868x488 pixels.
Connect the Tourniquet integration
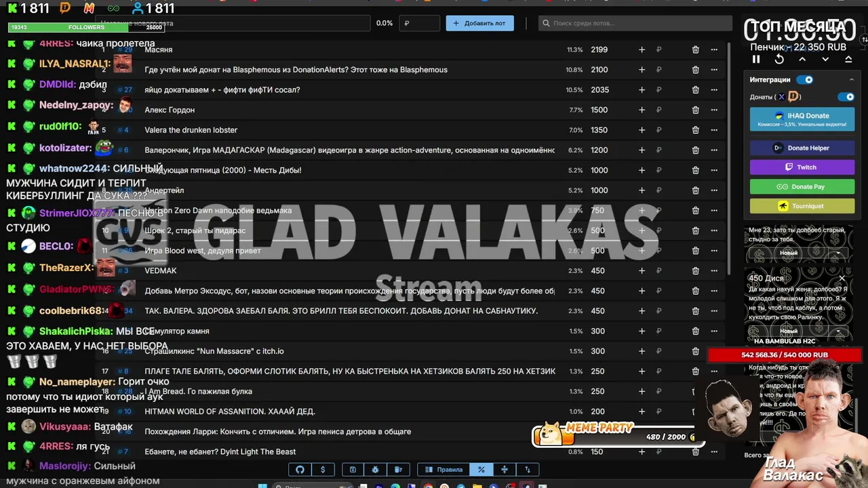point(802,206)
